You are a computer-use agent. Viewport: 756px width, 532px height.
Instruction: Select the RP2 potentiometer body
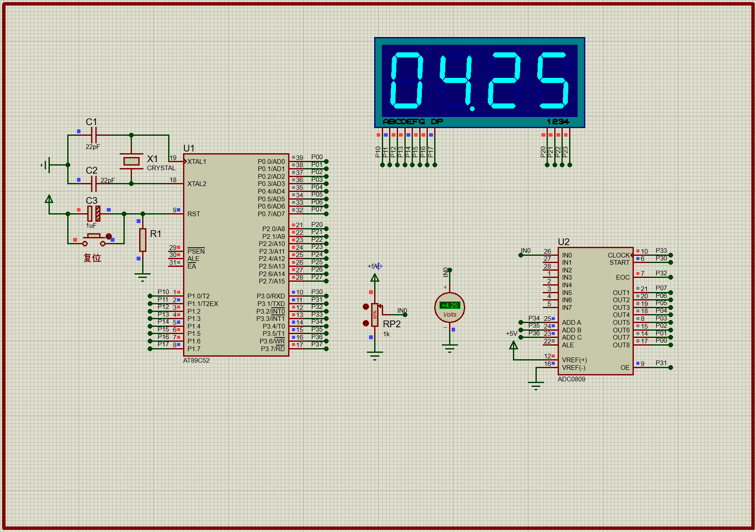[375, 315]
